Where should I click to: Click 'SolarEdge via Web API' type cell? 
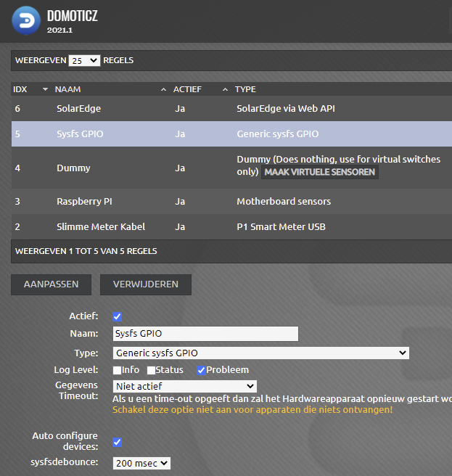(286, 109)
